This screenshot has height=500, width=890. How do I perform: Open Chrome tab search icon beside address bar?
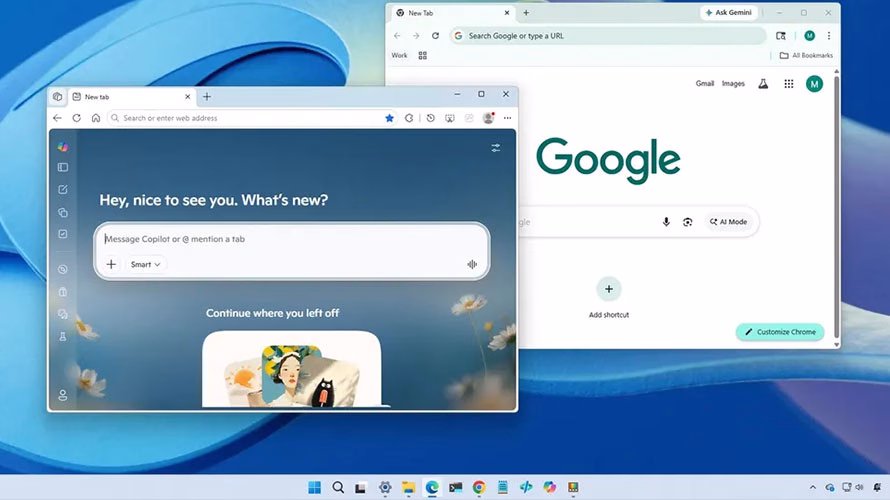tap(781, 36)
